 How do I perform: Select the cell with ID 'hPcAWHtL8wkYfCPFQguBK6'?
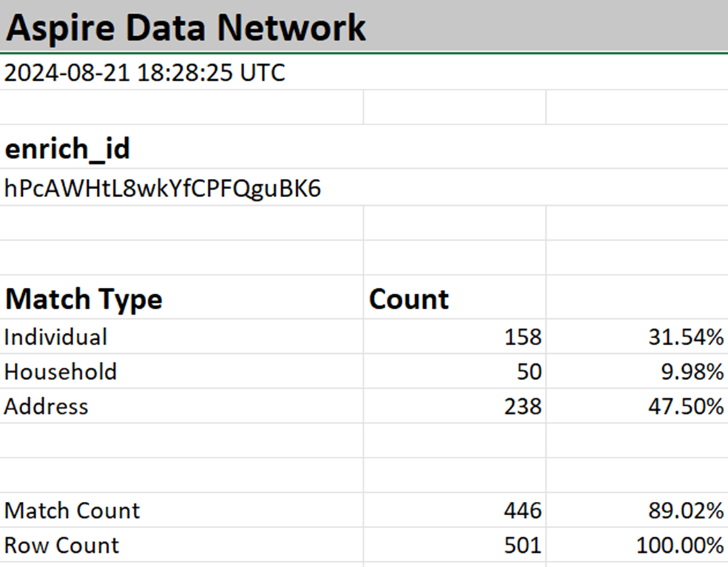coord(364,187)
